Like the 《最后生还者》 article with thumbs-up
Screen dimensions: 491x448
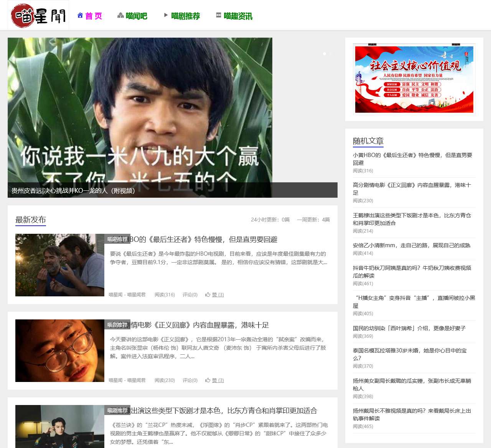pos(214,295)
